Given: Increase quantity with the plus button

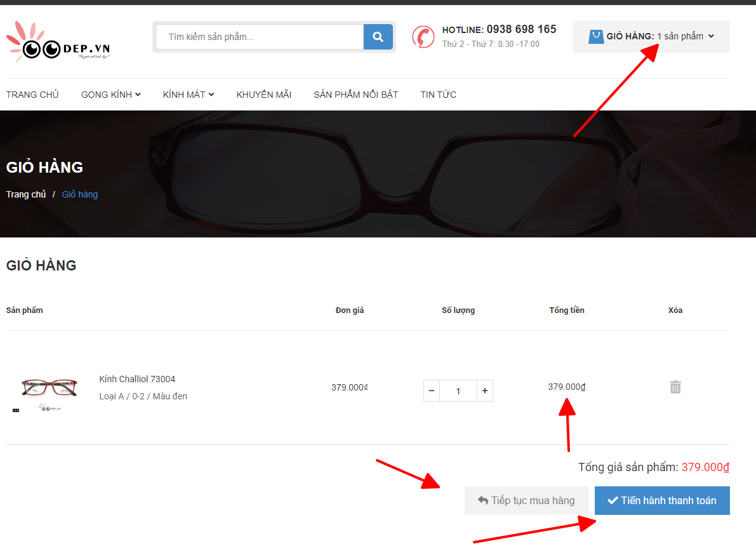Looking at the screenshot, I should (484, 390).
